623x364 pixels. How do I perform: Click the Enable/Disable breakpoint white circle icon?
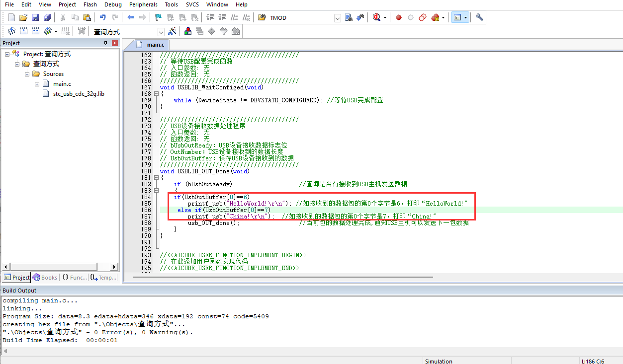point(411,17)
